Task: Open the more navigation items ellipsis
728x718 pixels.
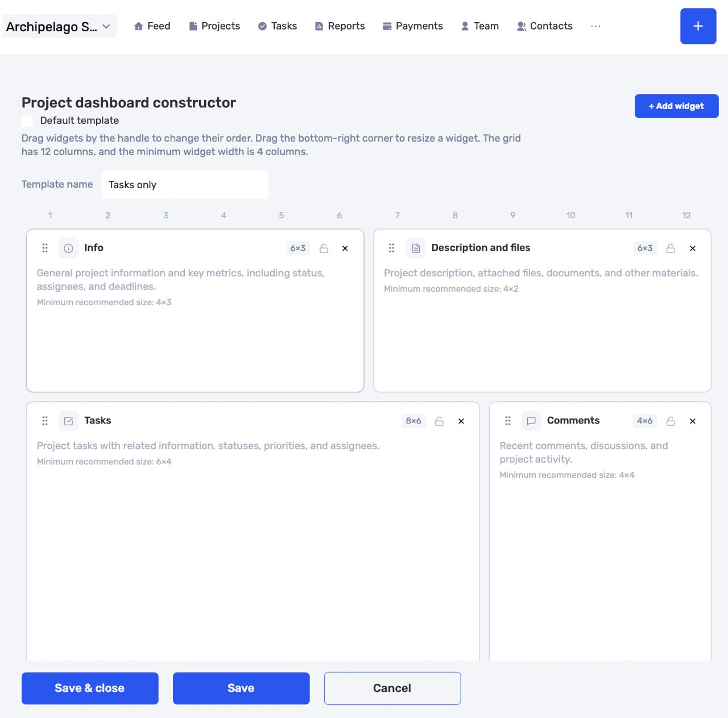Action: (595, 26)
